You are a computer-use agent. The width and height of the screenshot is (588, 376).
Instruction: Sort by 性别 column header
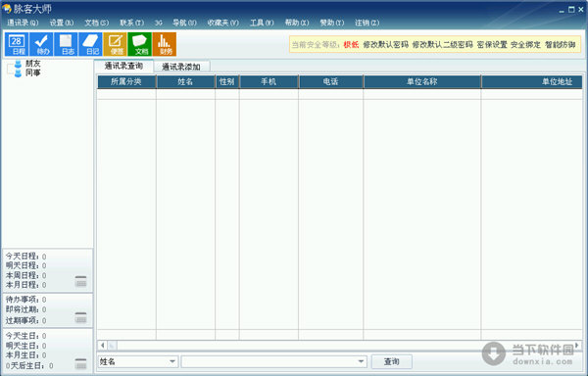(x=227, y=81)
